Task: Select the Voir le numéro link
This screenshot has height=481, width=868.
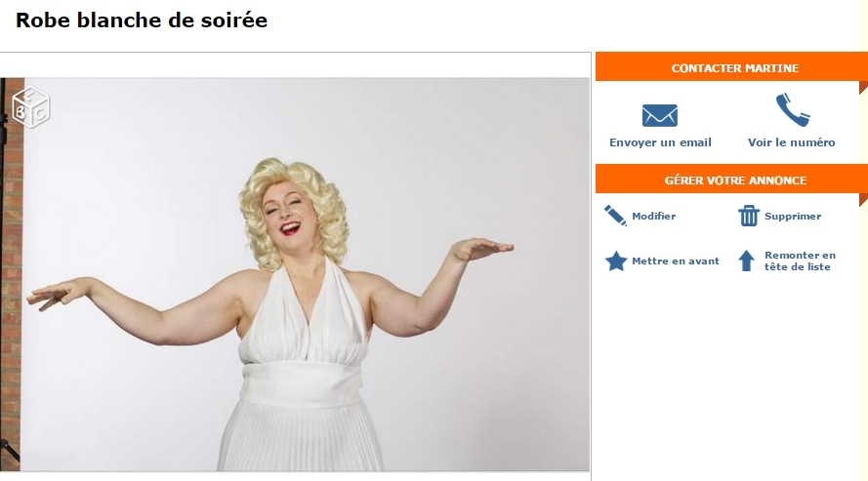Action: tap(792, 142)
